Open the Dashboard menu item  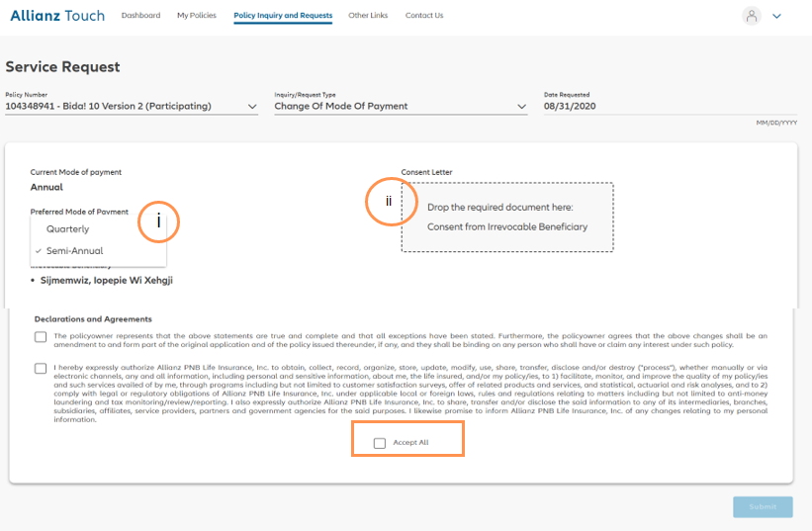click(140, 16)
